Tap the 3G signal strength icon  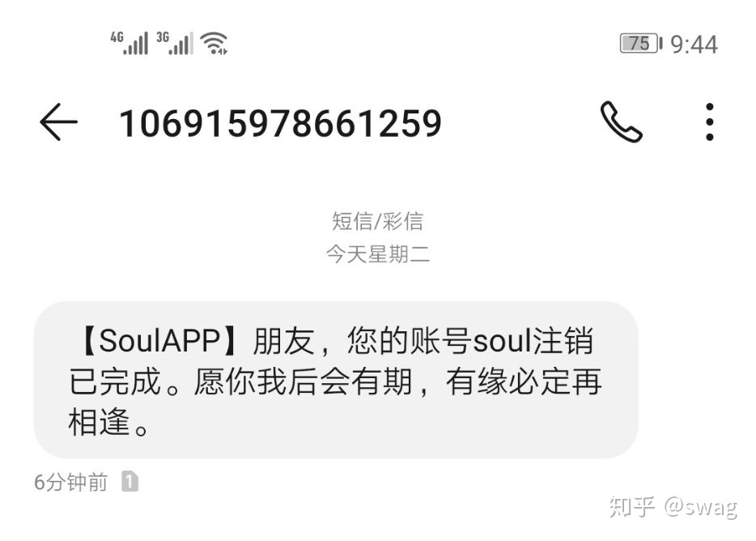(x=175, y=43)
